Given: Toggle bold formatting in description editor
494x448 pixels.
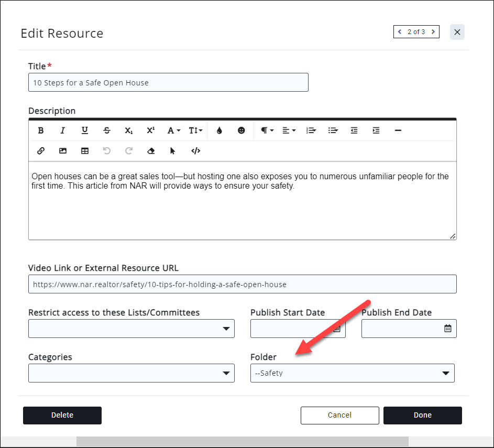Looking at the screenshot, I should pyautogui.click(x=41, y=130).
